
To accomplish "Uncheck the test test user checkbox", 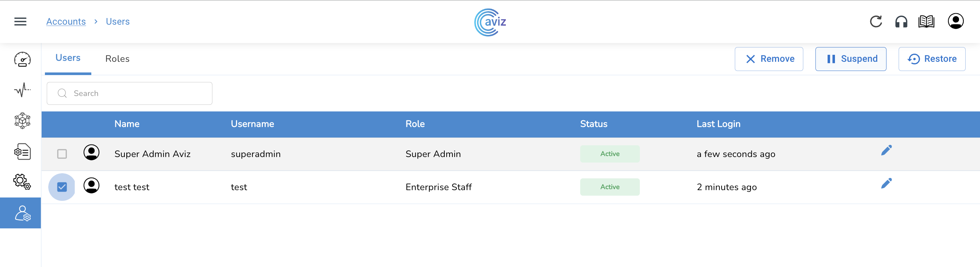I will coord(62,187).
